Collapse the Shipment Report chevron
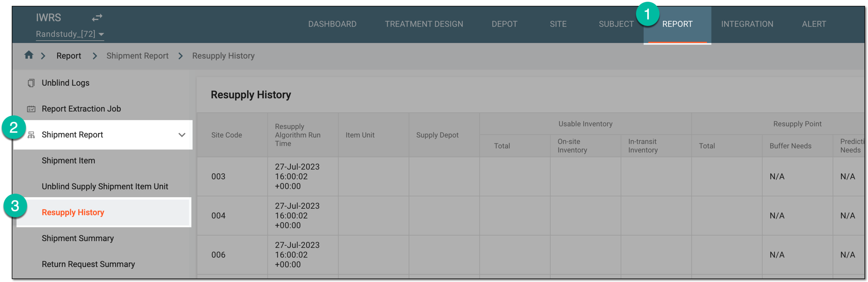Viewport: 868px width, 282px height. click(182, 135)
